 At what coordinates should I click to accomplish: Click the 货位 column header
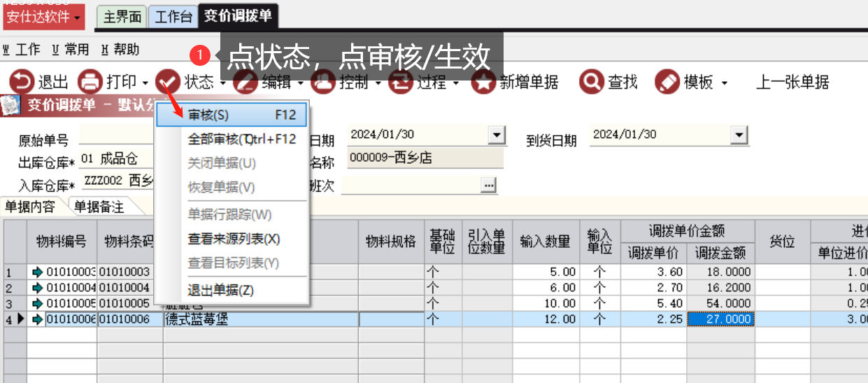(x=782, y=242)
